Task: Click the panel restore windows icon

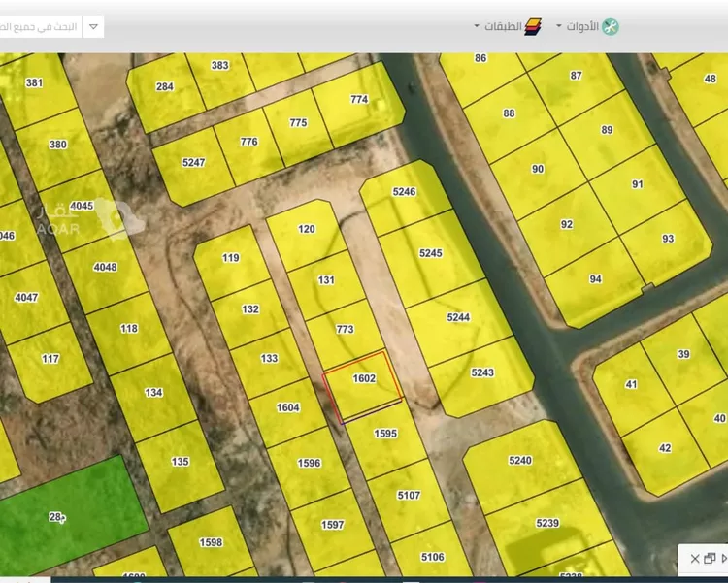Action: point(710,559)
